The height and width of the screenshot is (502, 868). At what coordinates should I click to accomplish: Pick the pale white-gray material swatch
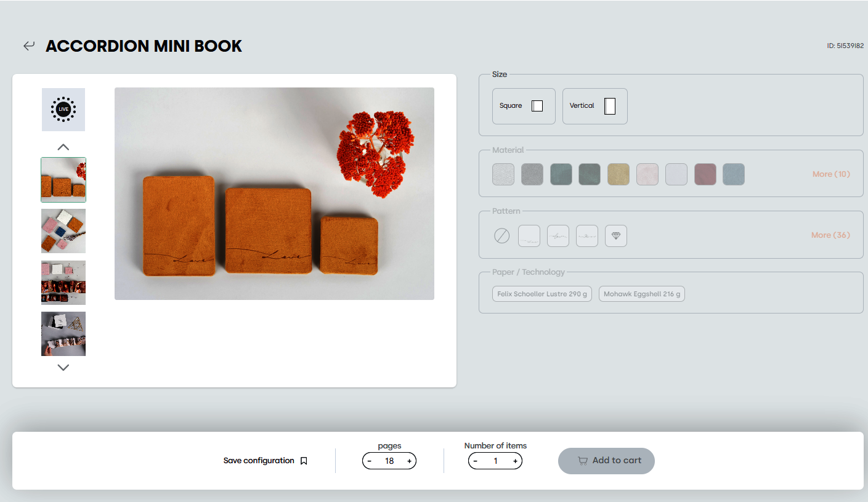click(x=676, y=174)
